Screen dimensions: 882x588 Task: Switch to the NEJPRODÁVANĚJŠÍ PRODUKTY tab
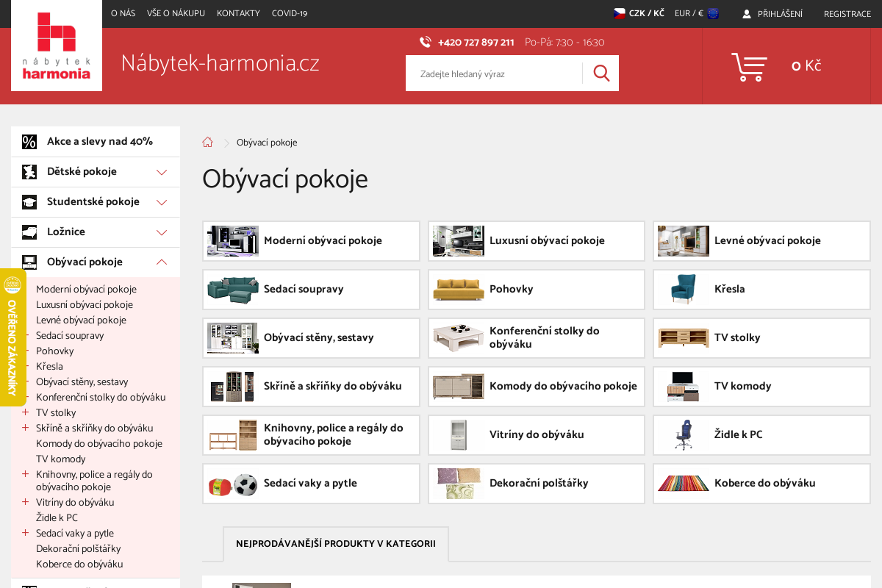coord(335,544)
